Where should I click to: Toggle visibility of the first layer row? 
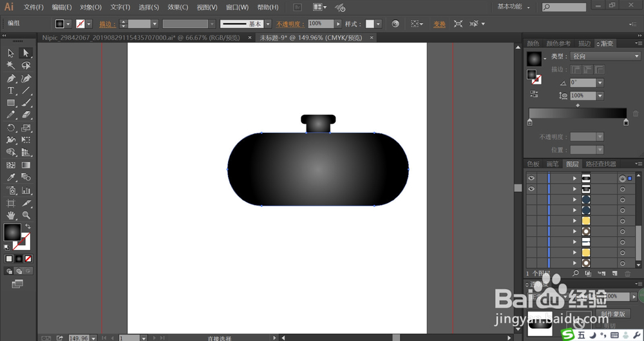click(531, 178)
